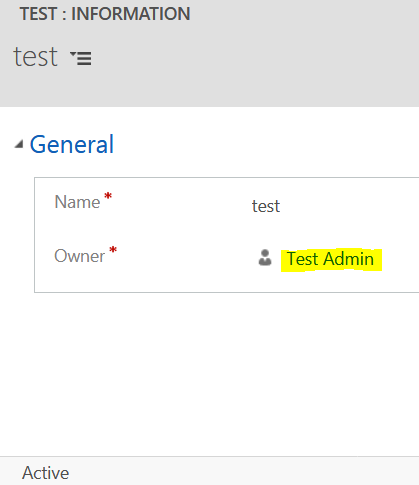The image size is (419, 485).
Task: Select the General section heading
Action: tap(72, 144)
